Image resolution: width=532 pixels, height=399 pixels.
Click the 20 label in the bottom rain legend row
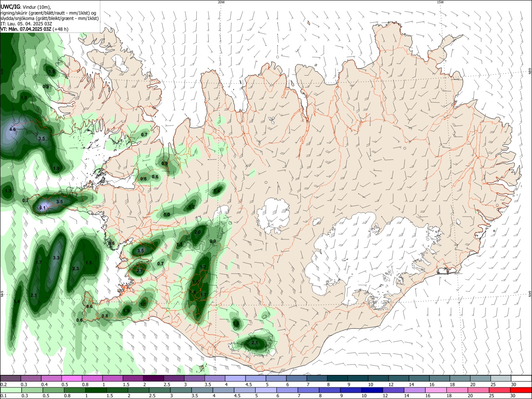tap(472, 396)
